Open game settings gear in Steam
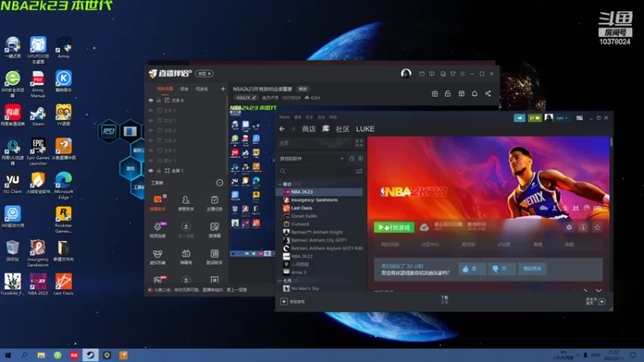Image resolution: width=644 pixels, height=362 pixels. 569,227
